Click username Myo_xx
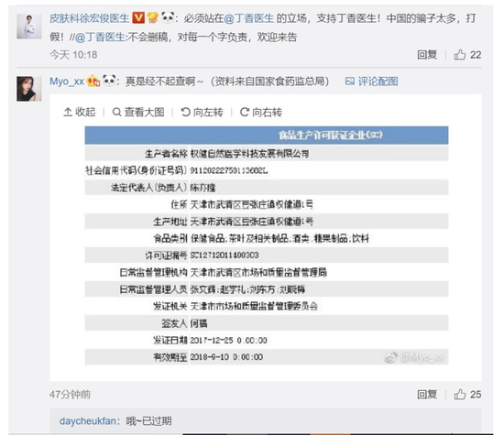504x446 pixels. point(67,82)
